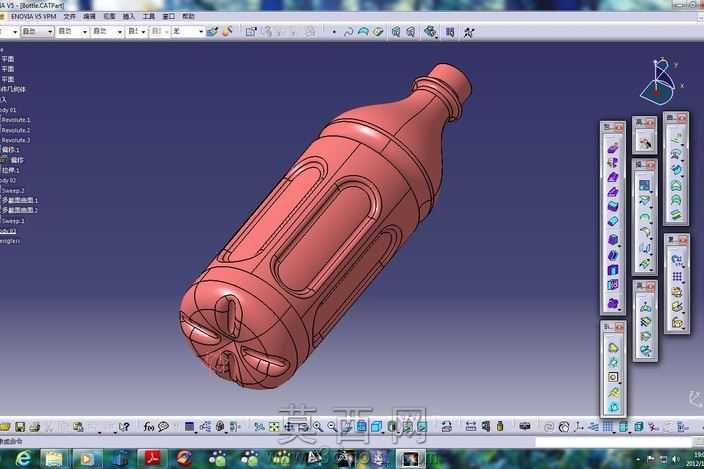Open the 工具 (Tools) menu
Screen dimensions: 704x469
pos(149,17)
